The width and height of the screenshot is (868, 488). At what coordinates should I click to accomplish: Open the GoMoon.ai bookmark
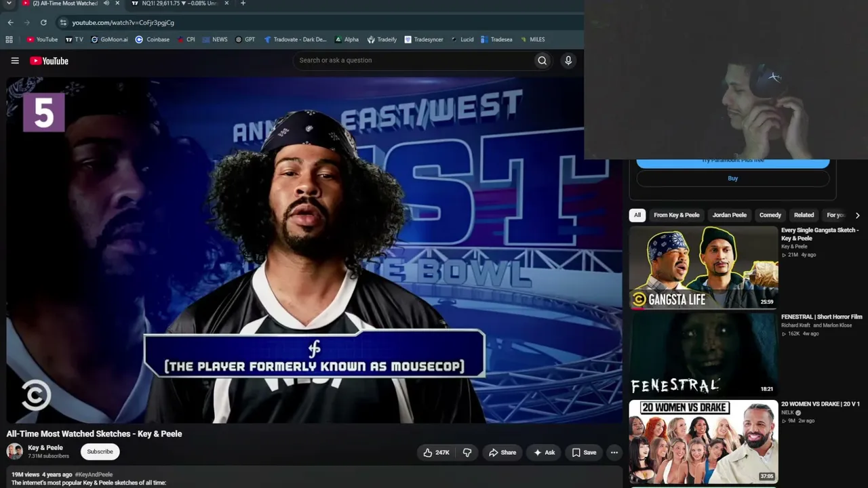pos(109,39)
